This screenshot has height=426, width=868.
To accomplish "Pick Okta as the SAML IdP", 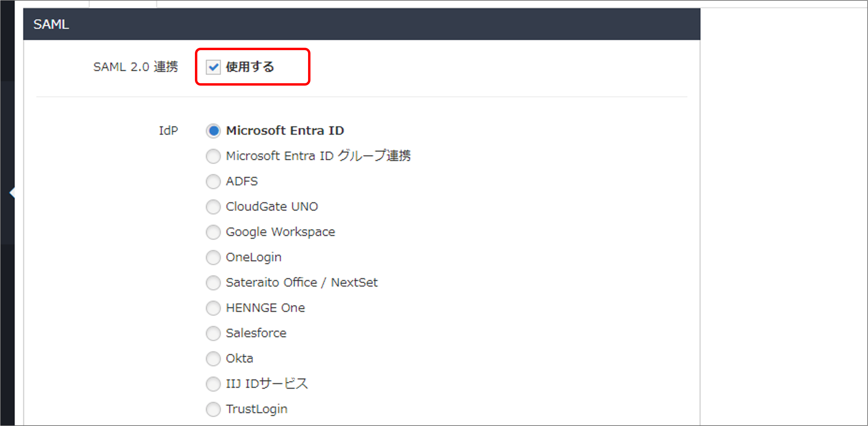I will (213, 358).
